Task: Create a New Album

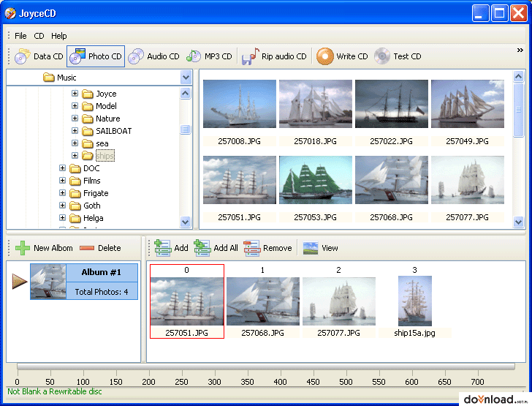Action: pos(44,248)
